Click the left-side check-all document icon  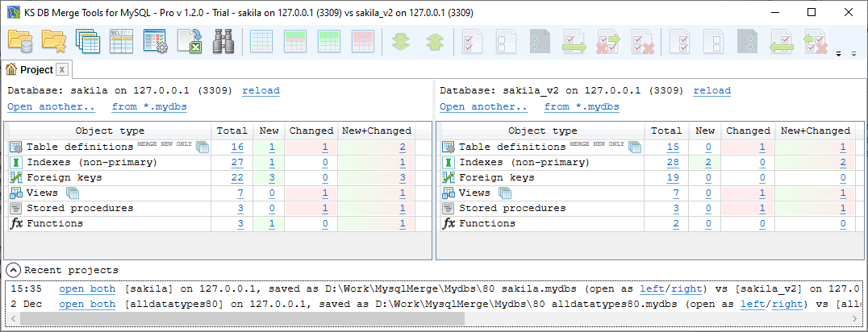(x=471, y=41)
